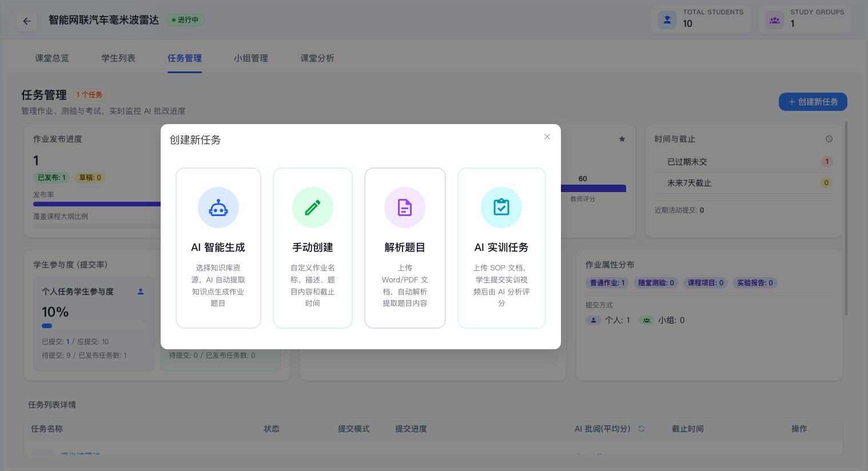Choose the AI 智能生成 card title
This screenshot has width=868, height=471.
coord(218,248)
